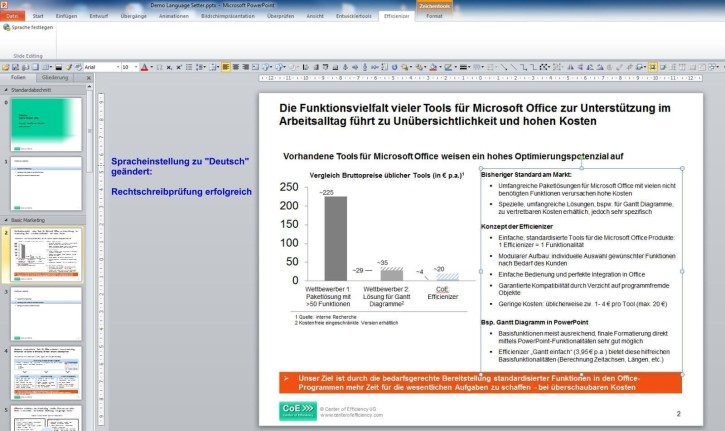Open the line spacing dropdown arrow
Image resolution: width=725 pixels, height=431 pixels.
pos(204,67)
